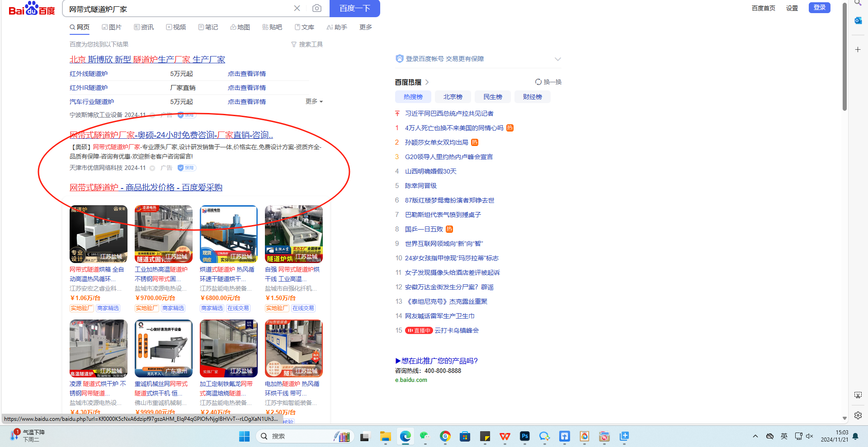Open Photoshop from the taskbar

pos(524,436)
